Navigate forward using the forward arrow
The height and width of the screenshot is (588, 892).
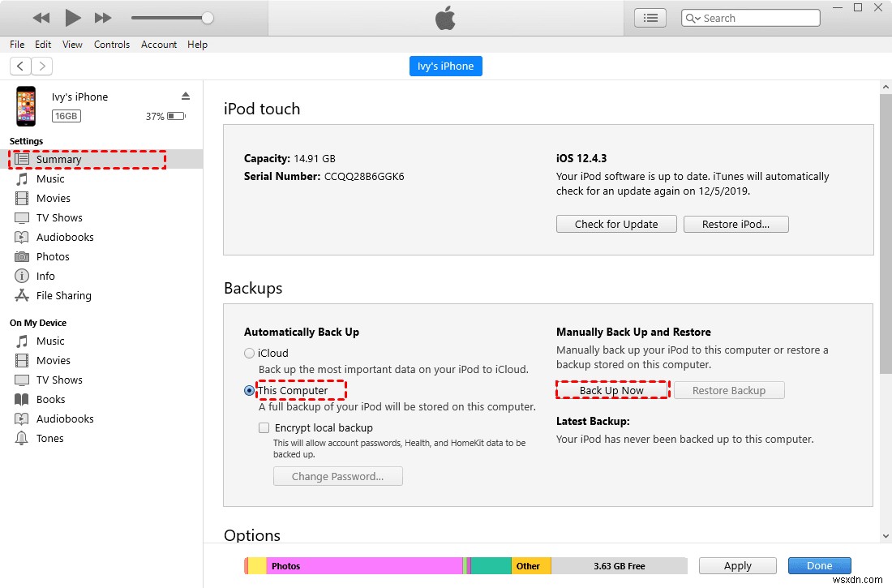tap(41, 66)
